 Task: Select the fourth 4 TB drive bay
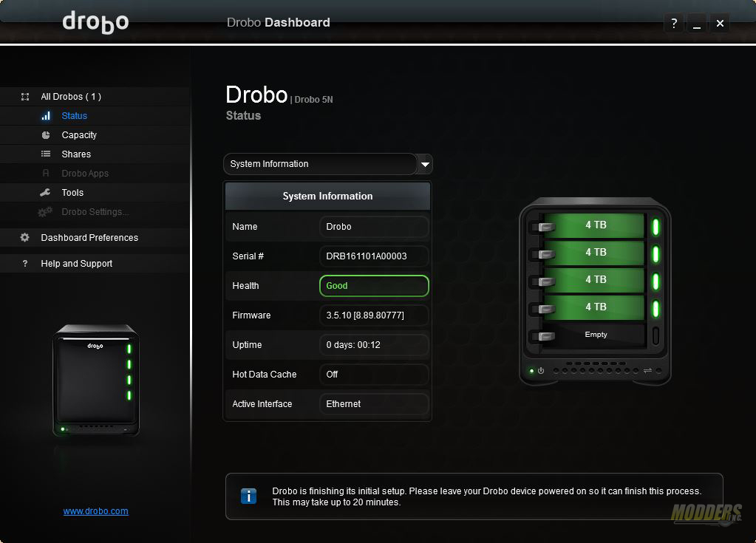pyautogui.click(x=594, y=307)
